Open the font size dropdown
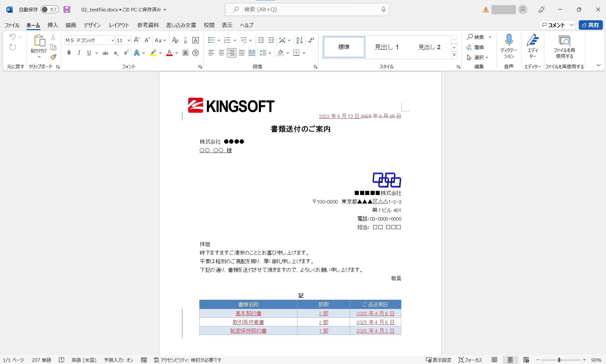 [129, 40]
